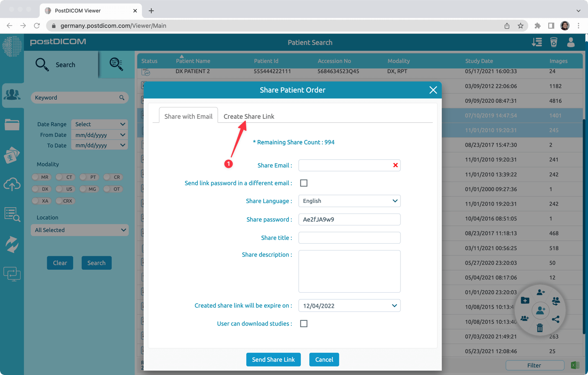Open Share Language English dropdown

349,201
